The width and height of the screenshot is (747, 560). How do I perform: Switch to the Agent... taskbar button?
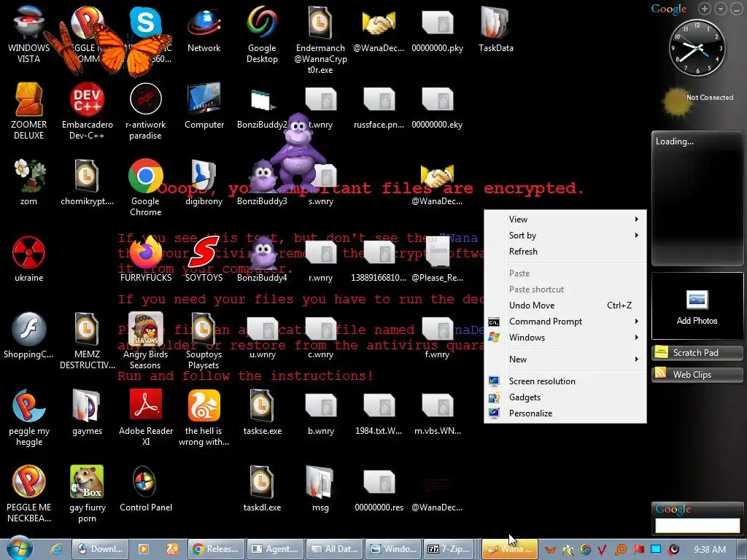(x=275, y=549)
